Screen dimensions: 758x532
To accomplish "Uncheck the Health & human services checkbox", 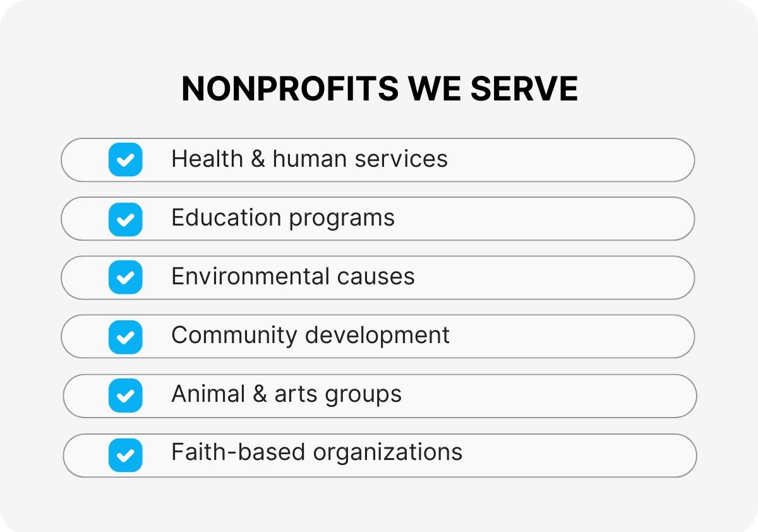I will (126, 159).
